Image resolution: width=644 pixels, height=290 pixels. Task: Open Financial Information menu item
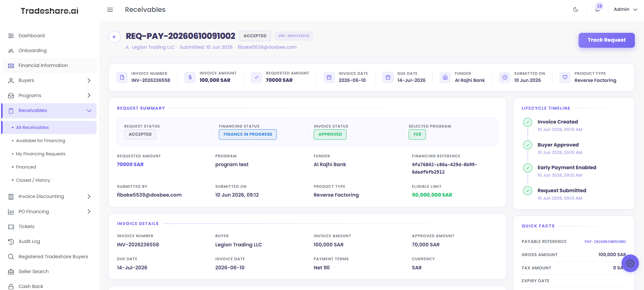(x=49, y=66)
